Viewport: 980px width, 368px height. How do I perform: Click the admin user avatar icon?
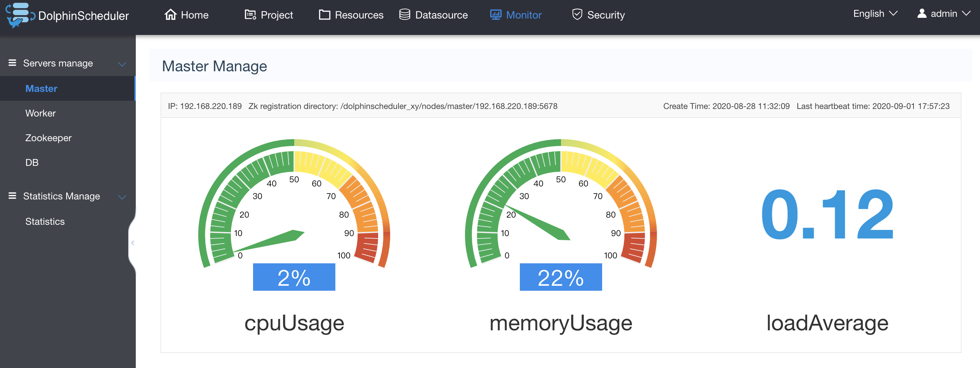[921, 13]
